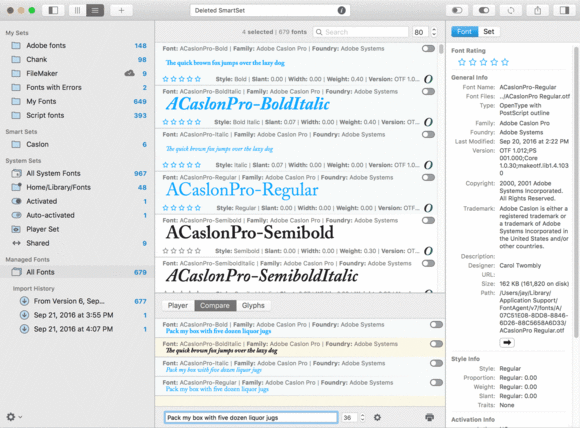Click OpenType icon on ACaslonPro-Bold row
The image size is (580, 428).
[x=428, y=79]
